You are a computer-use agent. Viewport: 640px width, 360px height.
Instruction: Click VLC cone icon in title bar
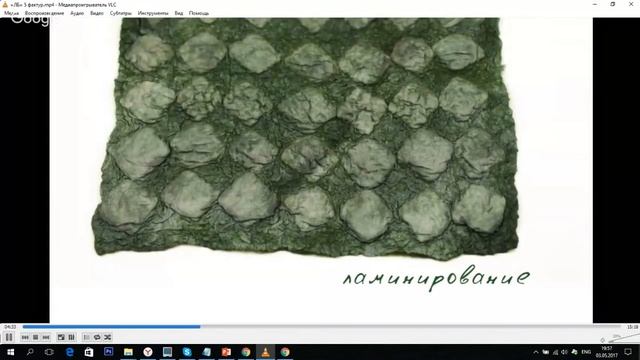[x=5, y=4]
